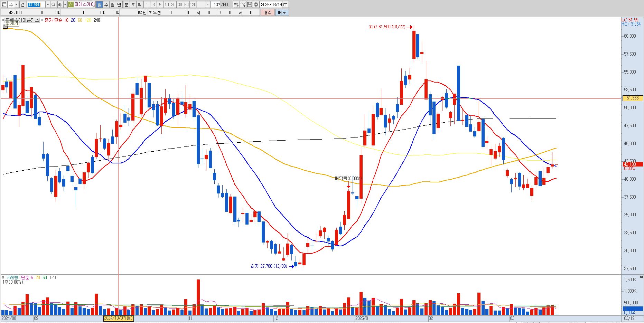
Task: Switch to 주 weekly period
Action: 106,4
